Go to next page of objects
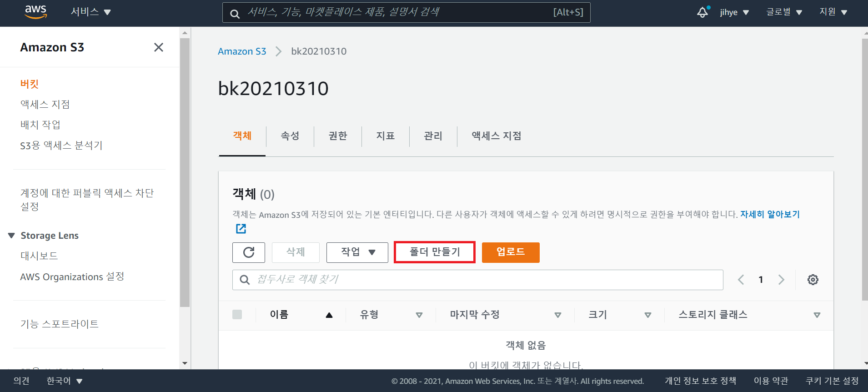This screenshot has width=868, height=392. pos(781,280)
